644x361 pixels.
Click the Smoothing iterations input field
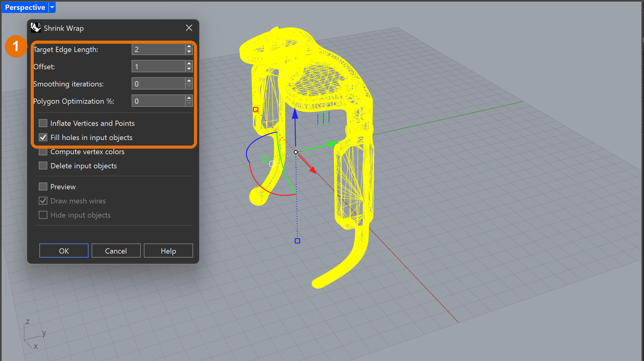[158, 84]
